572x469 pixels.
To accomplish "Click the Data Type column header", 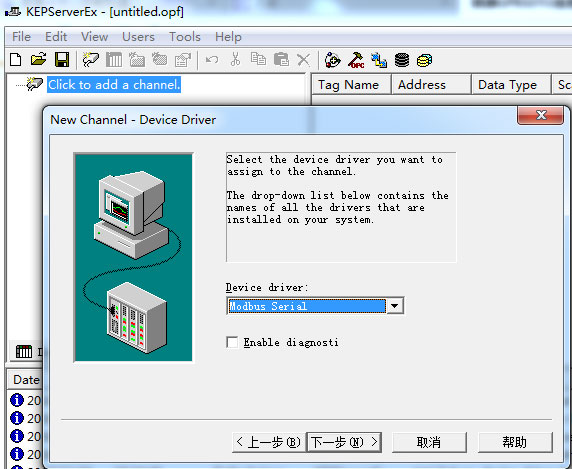I will click(511, 85).
